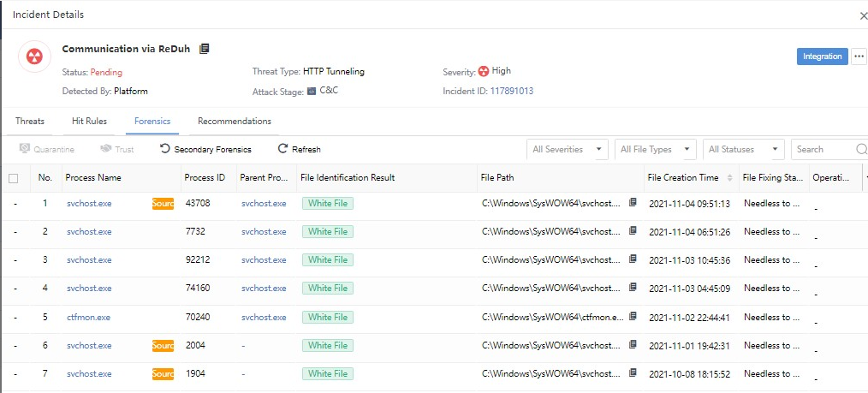Copy the file path in row 1
The image size is (868, 393).
633,203
